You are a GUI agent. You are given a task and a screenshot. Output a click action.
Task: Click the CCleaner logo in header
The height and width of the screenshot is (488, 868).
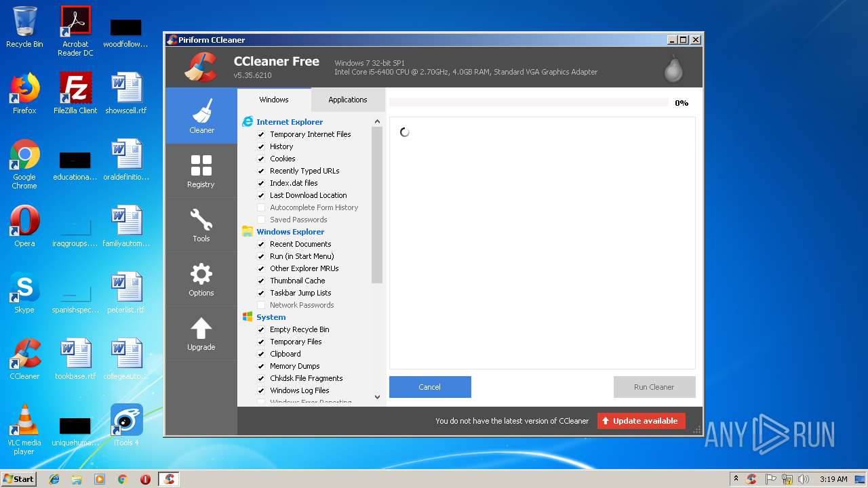tap(201, 67)
